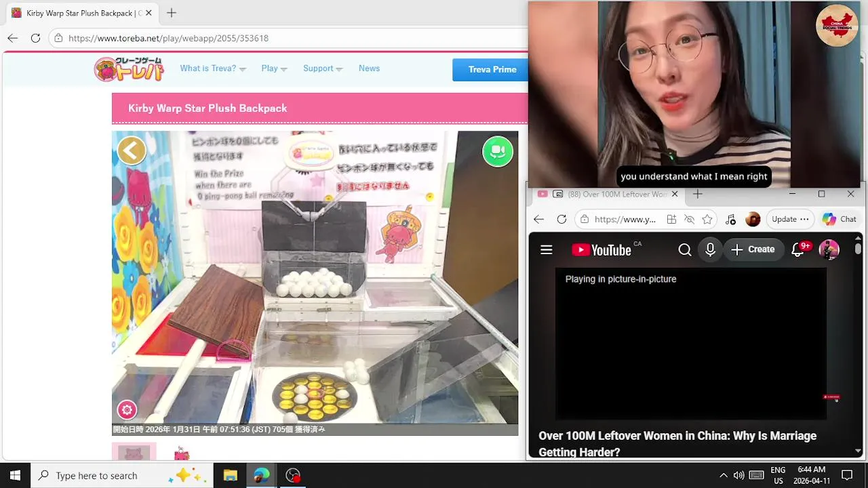Screen dimensions: 868x488
Task: Click the taskbar search box
Action: pyautogui.click(x=122, y=475)
